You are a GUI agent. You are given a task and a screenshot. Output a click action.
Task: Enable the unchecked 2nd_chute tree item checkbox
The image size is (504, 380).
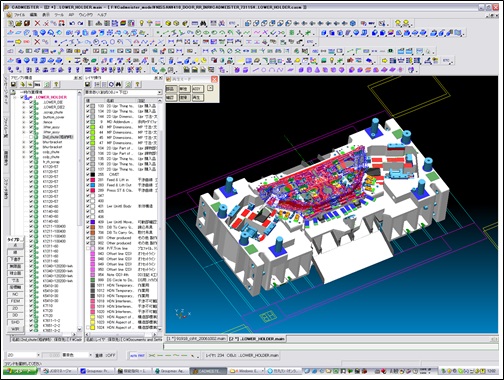coord(31,137)
